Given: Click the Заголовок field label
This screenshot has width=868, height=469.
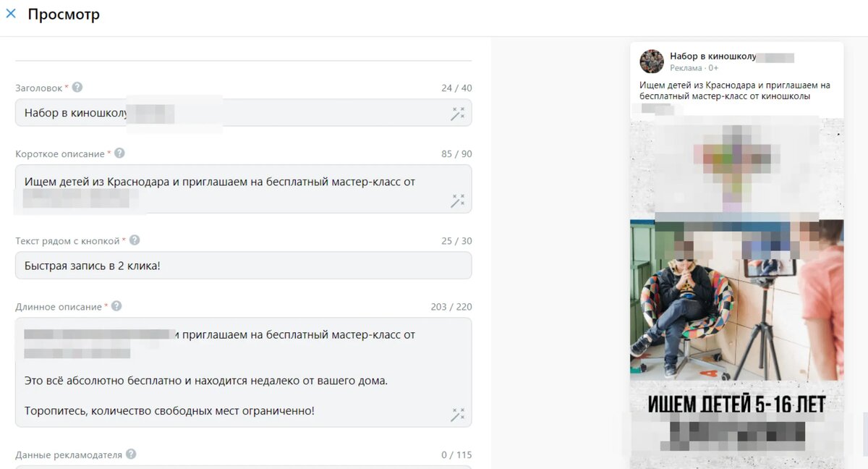Looking at the screenshot, I should click(39, 88).
